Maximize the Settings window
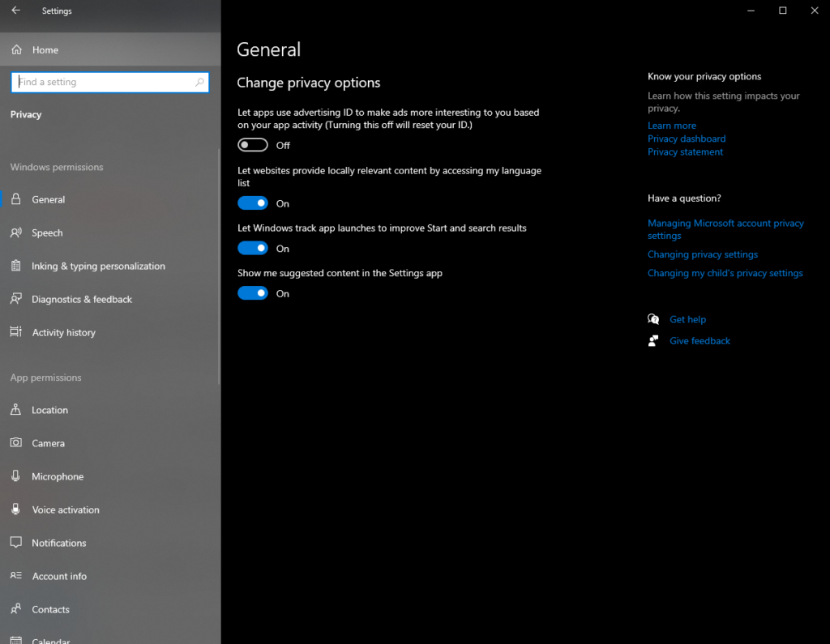 click(x=782, y=11)
